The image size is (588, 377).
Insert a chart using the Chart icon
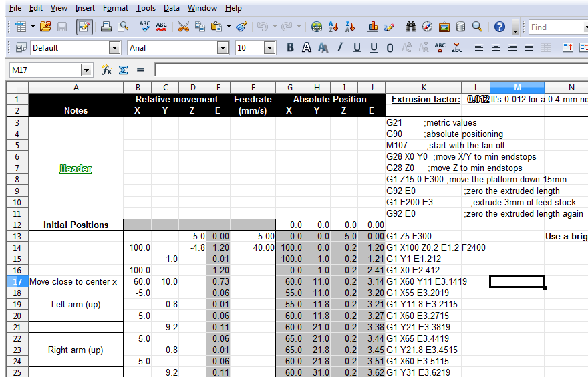(x=372, y=27)
